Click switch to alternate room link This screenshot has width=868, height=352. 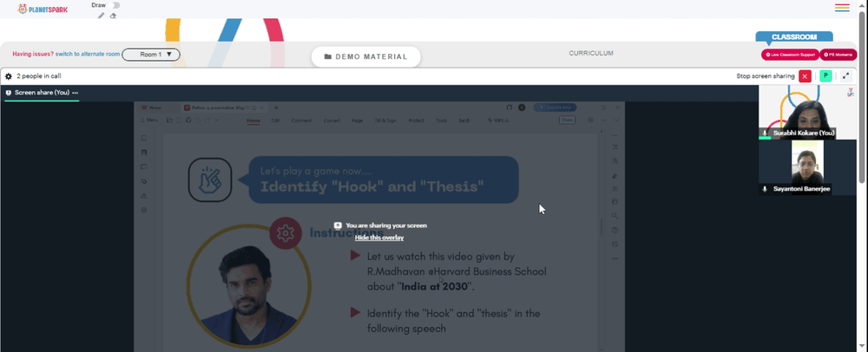(x=88, y=54)
